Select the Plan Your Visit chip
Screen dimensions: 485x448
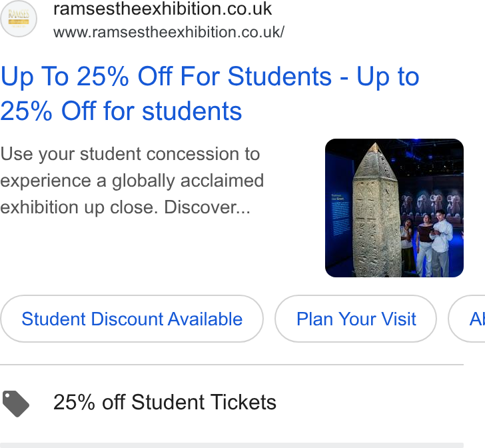coord(356,319)
